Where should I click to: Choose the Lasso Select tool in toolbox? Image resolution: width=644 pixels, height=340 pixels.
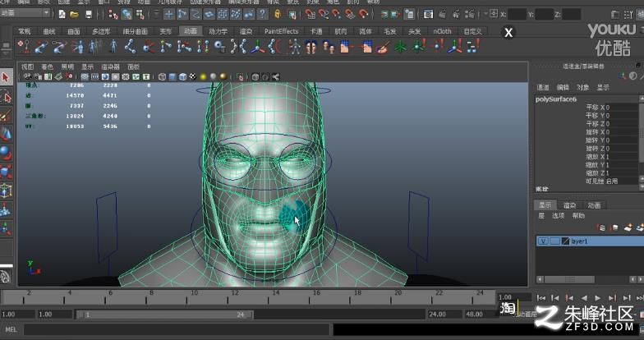(x=6, y=97)
